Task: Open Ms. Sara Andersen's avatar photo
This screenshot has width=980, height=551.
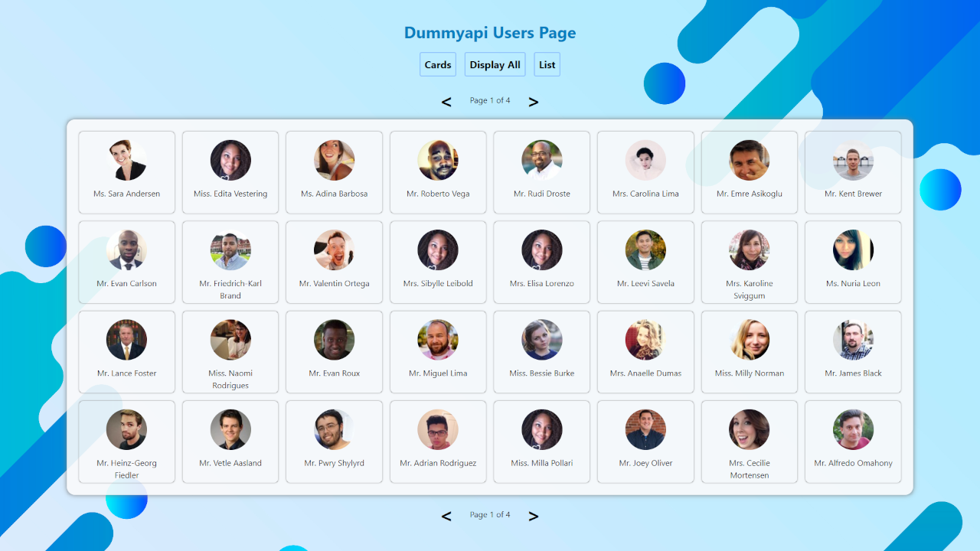Action: tap(127, 160)
